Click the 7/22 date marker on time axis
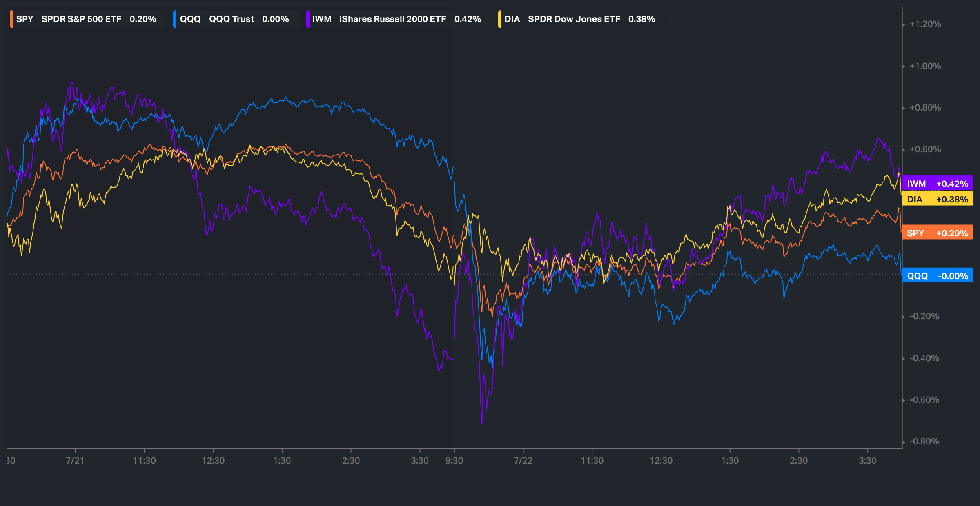Viewport: 980px width, 506px height. tap(523, 461)
